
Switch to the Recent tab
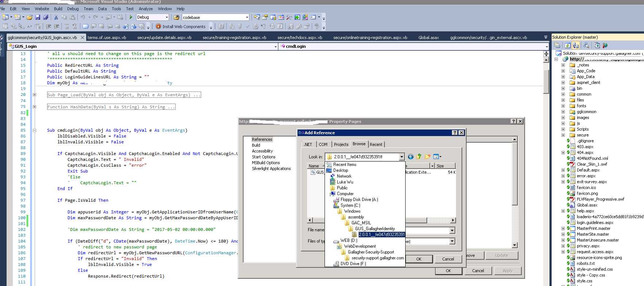click(376, 144)
